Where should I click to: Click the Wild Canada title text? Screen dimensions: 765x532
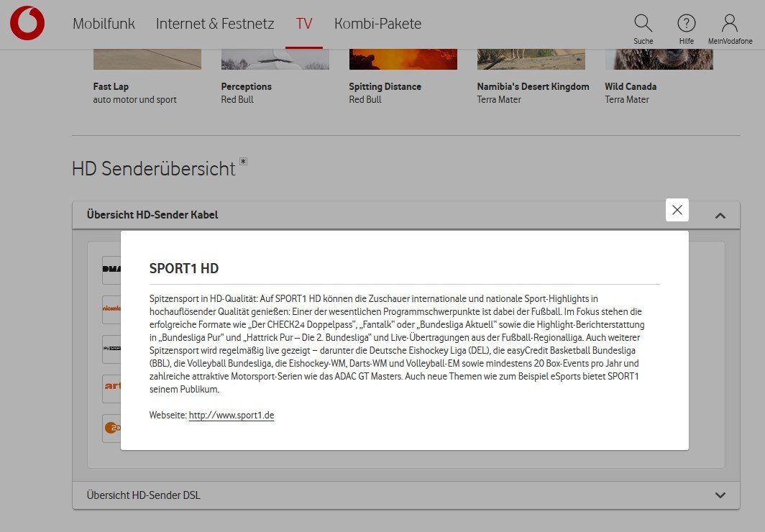[x=631, y=86]
